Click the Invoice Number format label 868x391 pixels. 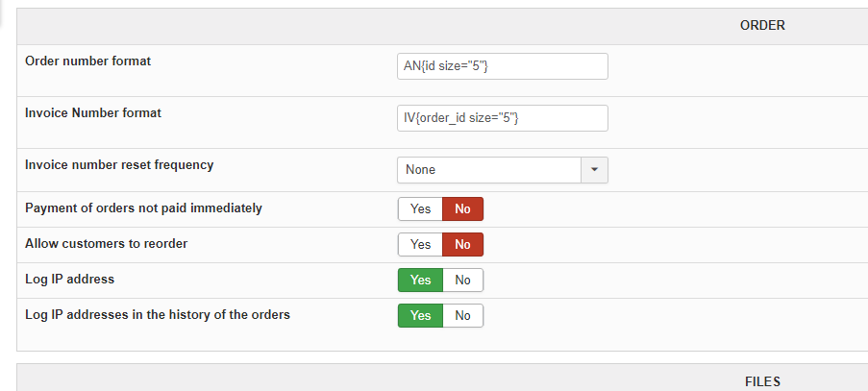pyautogui.click(x=92, y=113)
